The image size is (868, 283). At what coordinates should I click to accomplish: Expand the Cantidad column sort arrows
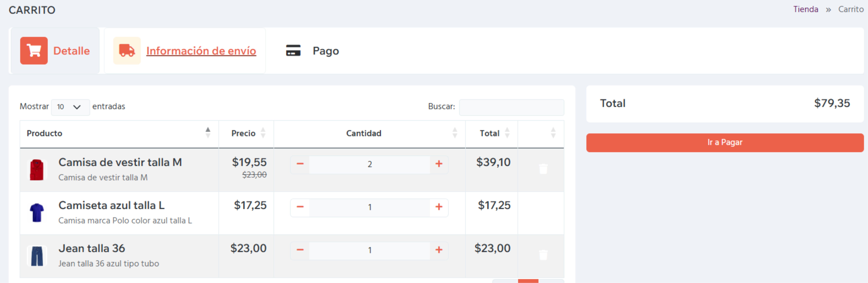[455, 133]
